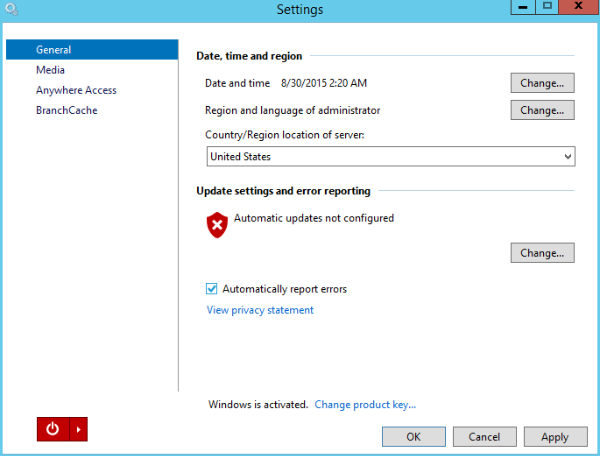This screenshot has height=456, width=600.
Task: Click 'Country/Region location of server:' label
Action: 285,135
